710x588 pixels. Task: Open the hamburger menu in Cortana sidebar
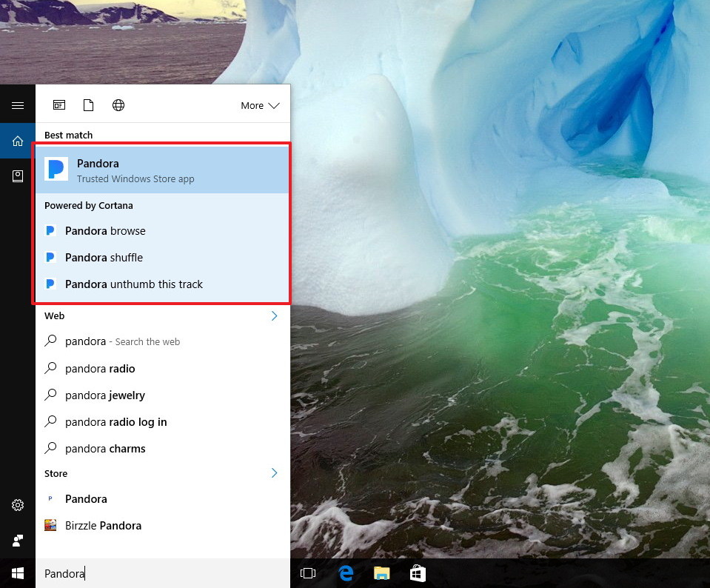coord(18,106)
